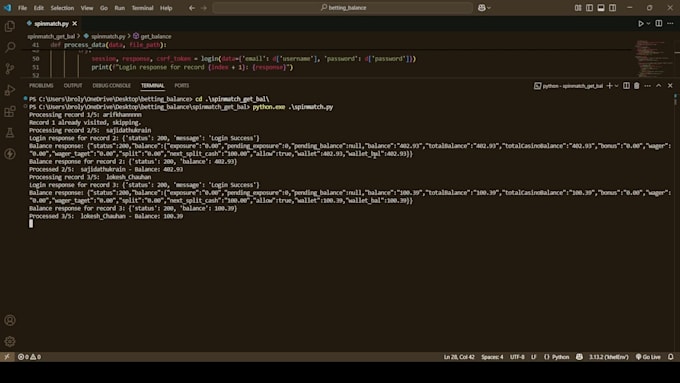Select the Terminal panel tab
Image resolution: width=680 pixels, height=383 pixels.
point(152,85)
